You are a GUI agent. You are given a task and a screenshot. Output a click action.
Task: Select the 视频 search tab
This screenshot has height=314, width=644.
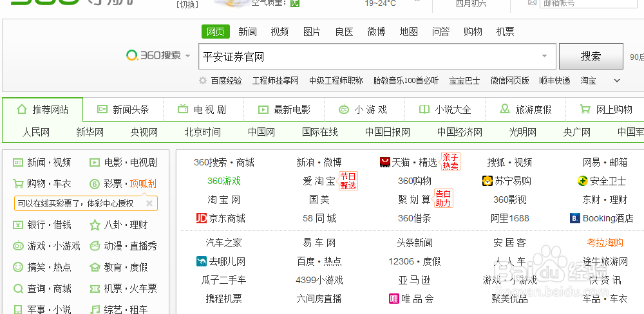pyautogui.click(x=279, y=32)
